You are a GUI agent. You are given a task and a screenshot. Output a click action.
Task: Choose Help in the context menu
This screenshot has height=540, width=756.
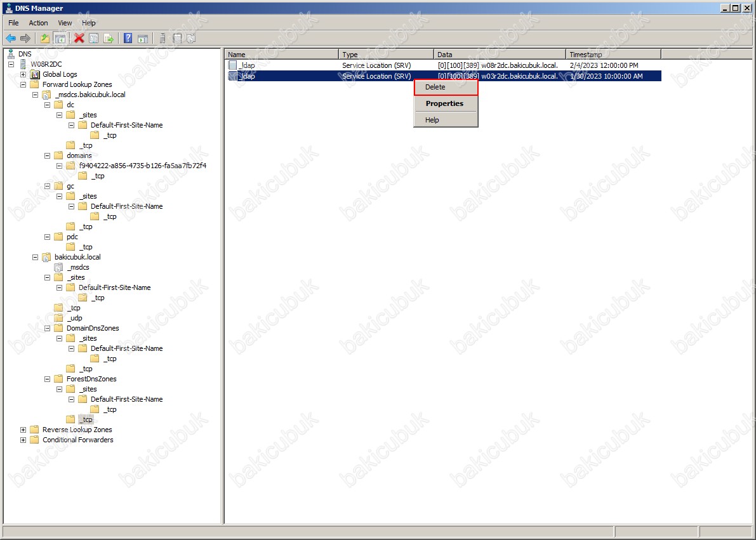click(446, 120)
